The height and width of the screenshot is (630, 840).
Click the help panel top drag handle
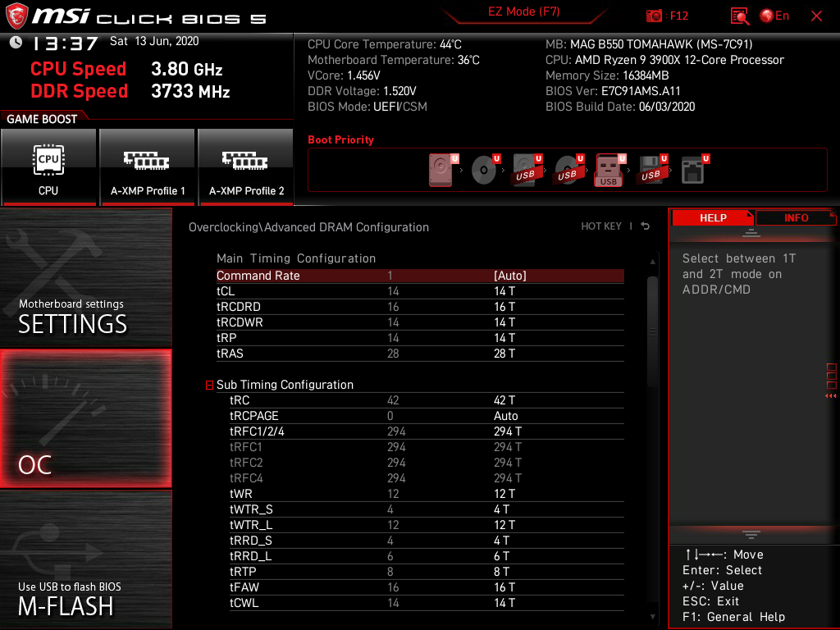[751, 233]
